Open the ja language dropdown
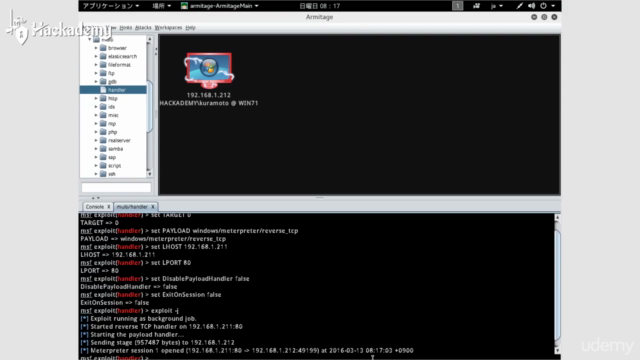Screen dimensions: 640x360 497,6
